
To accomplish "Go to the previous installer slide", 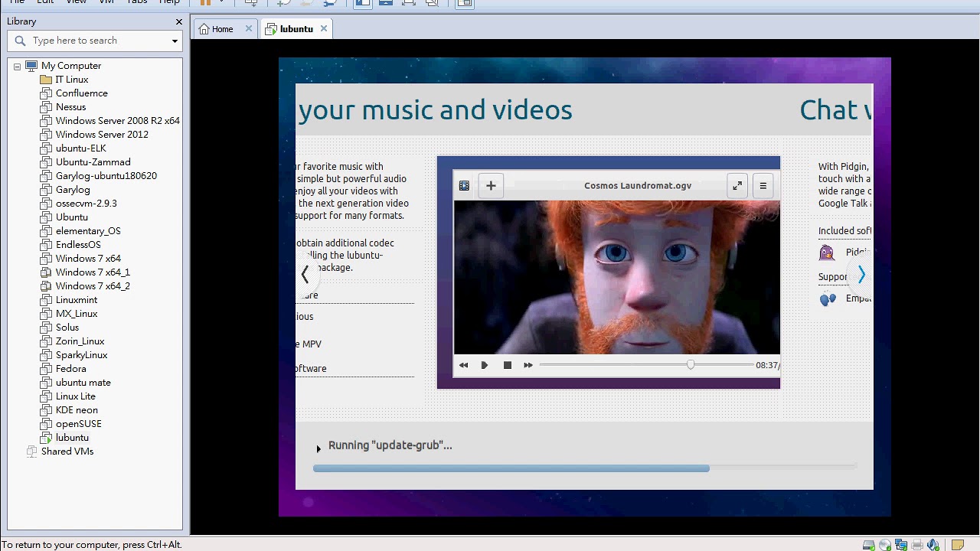I will coord(305,275).
